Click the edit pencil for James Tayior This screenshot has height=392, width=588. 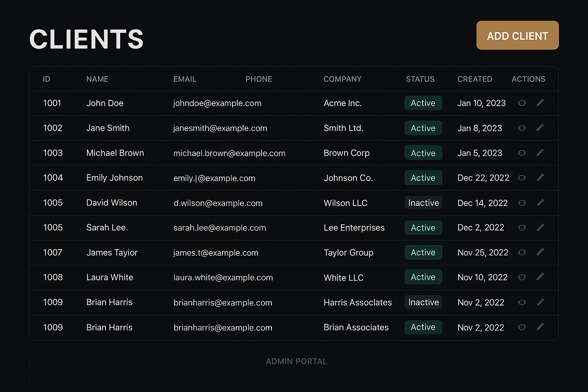[540, 252]
